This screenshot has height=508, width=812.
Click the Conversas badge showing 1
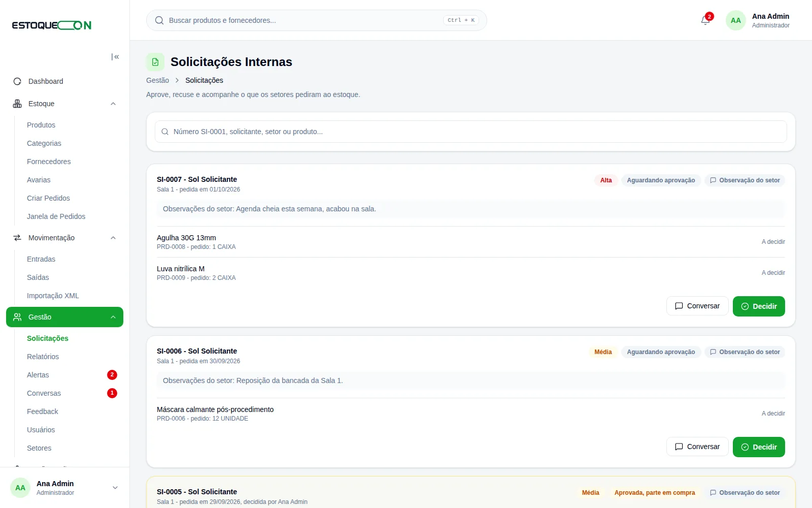coord(112,393)
